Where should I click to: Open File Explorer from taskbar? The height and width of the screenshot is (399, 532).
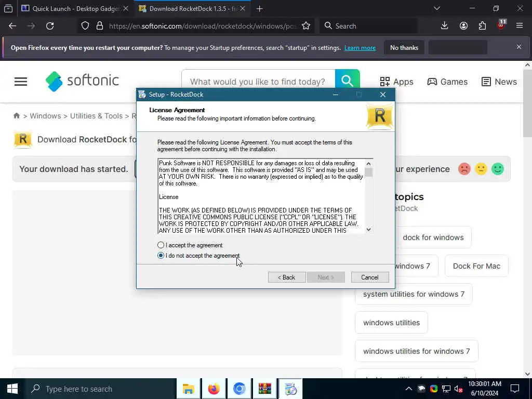188,389
